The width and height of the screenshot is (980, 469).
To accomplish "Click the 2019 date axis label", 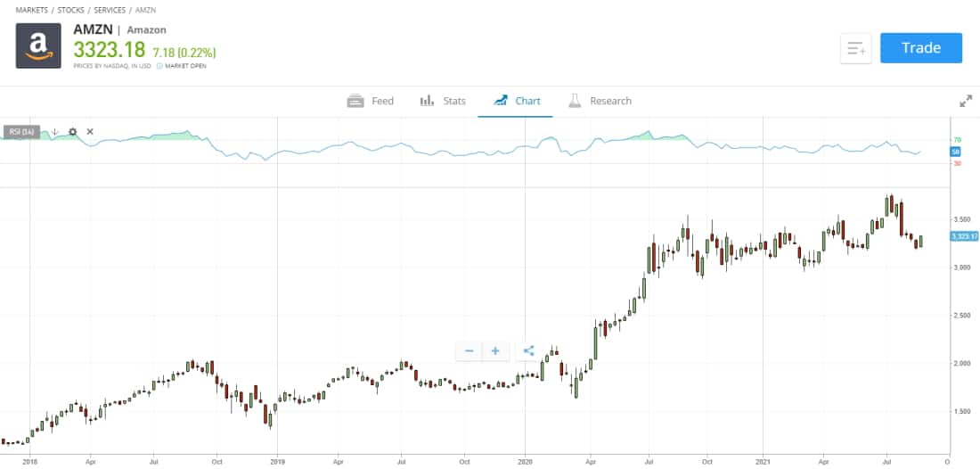I will (x=277, y=464).
